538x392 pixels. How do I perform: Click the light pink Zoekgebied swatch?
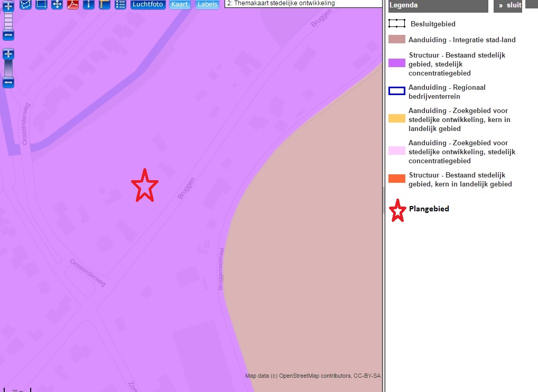point(397,151)
